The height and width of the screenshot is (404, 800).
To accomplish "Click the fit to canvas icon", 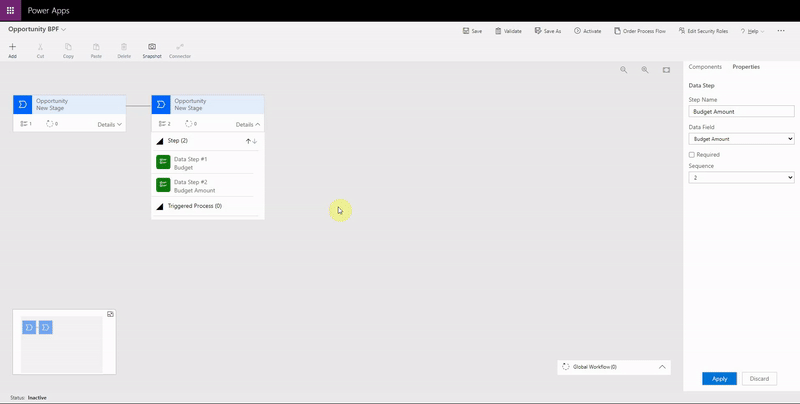I will (x=667, y=70).
